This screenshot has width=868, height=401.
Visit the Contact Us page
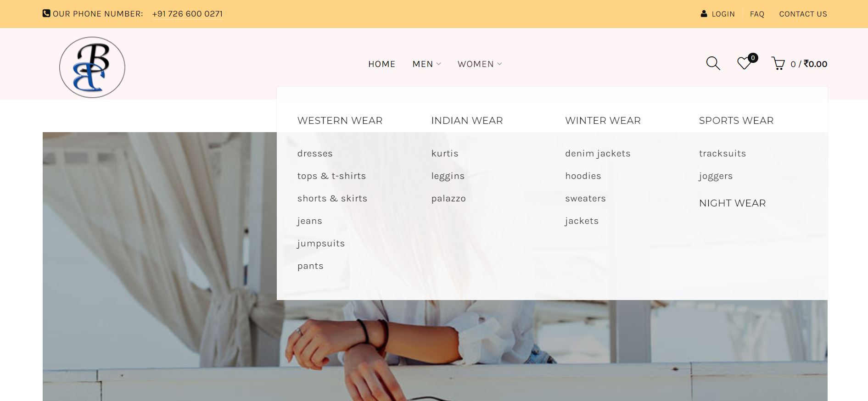[803, 14]
